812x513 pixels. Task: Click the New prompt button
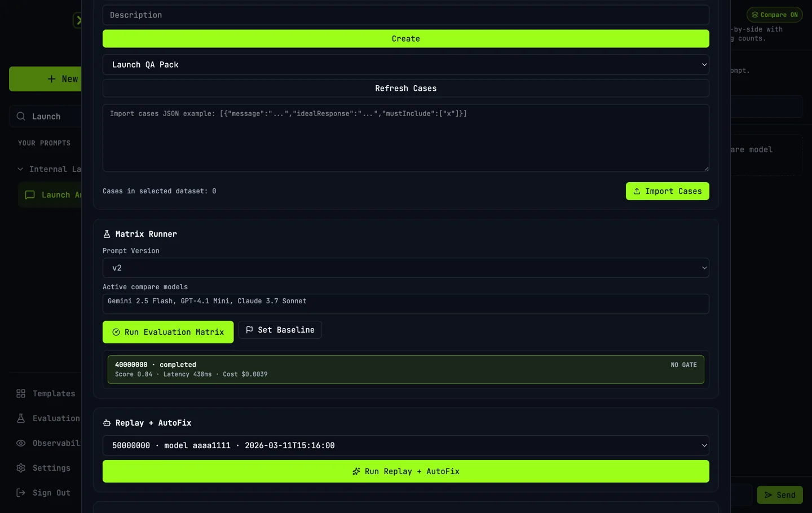(x=45, y=79)
